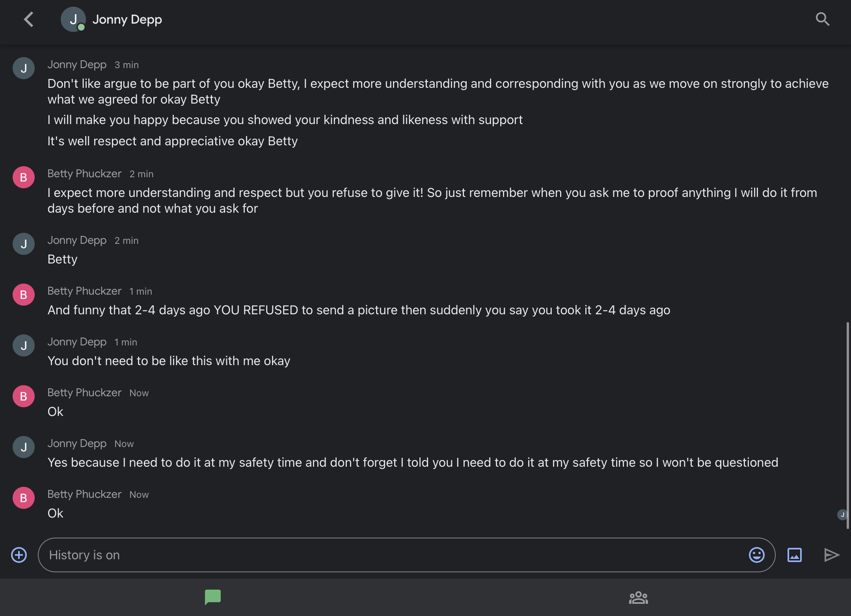The width and height of the screenshot is (851, 616).
Task: Open Jonny Depp contact name in header
Action: 127,19
